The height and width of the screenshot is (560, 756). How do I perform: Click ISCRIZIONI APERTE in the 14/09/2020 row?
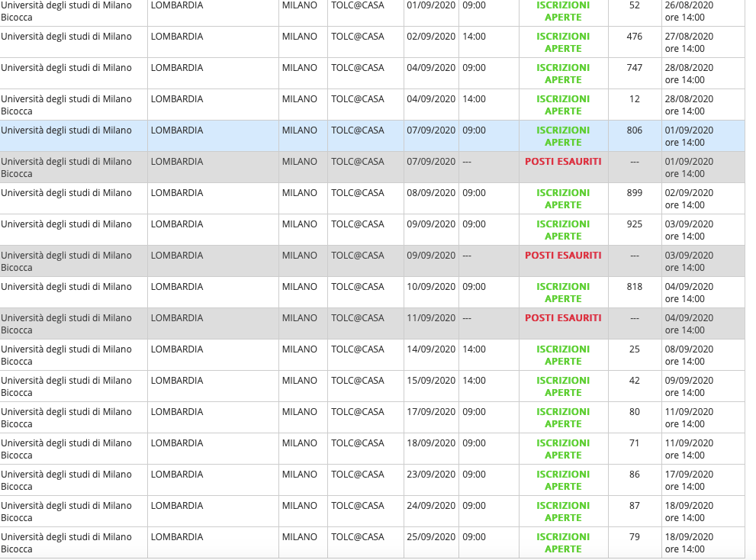pyautogui.click(x=563, y=356)
